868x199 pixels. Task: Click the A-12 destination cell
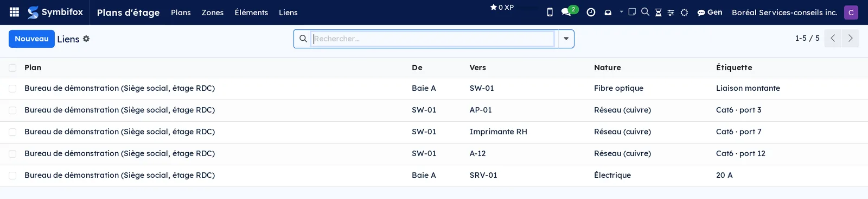(x=477, y=153)
